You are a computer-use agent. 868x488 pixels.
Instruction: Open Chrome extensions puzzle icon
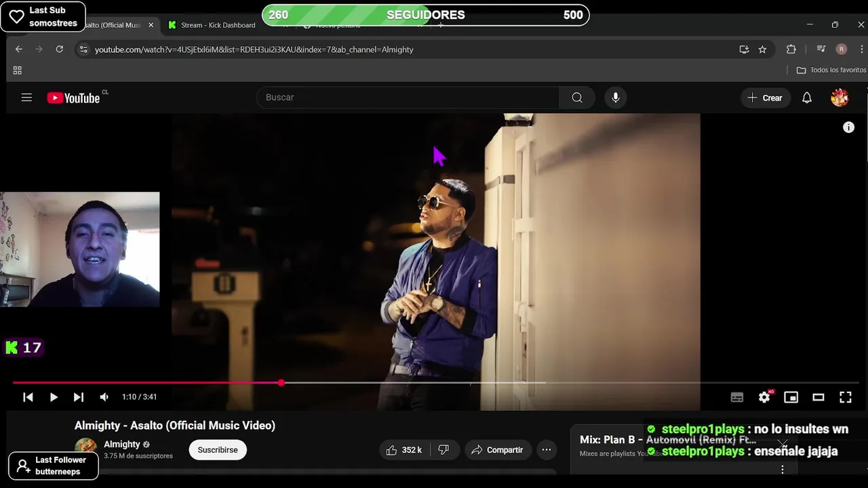[x=791, y=49]
